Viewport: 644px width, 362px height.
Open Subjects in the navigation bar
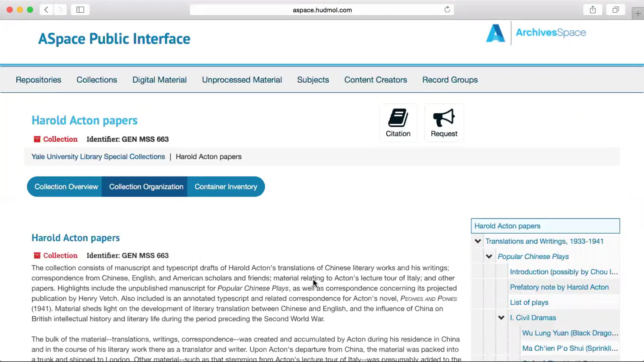pyautogui.click(x=313, y=80)
